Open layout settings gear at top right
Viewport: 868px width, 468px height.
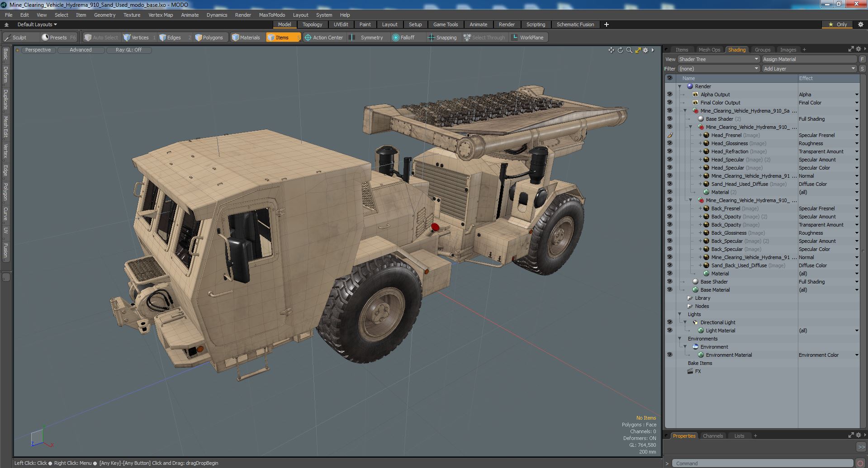coord(860,24)
